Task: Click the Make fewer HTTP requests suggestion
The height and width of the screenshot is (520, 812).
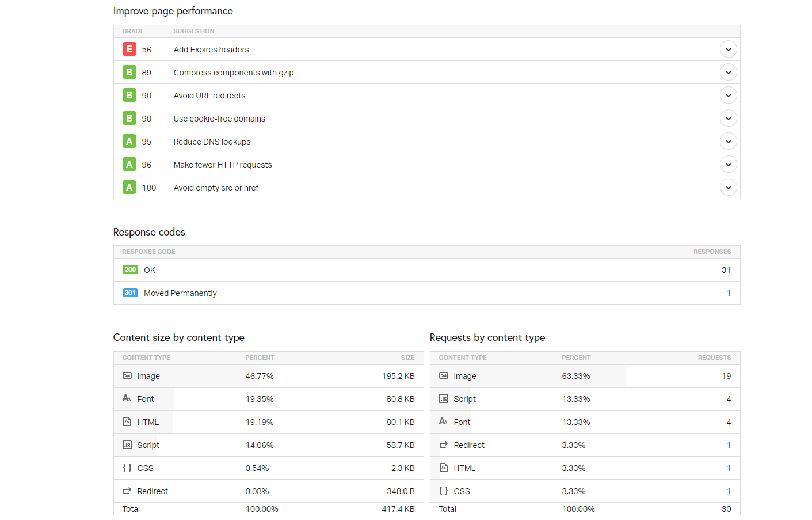Action: coord(223,164)
